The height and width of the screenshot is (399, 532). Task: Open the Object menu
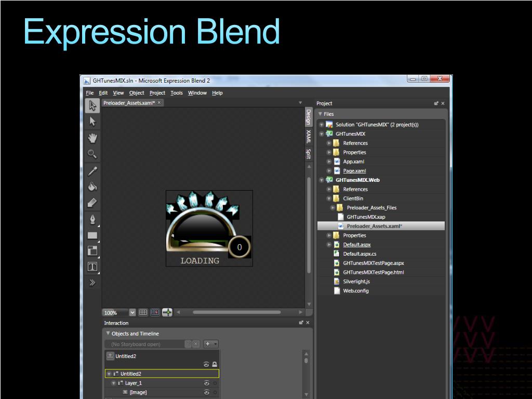[x=137, y=92]
